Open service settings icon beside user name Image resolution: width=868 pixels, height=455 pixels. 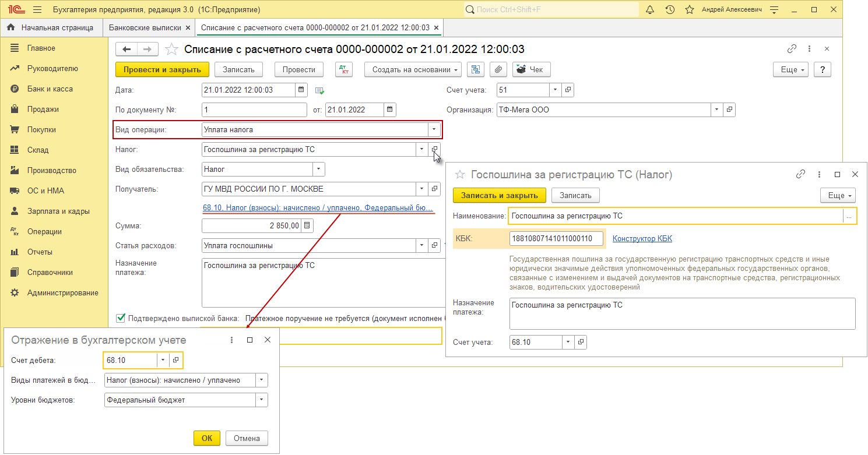(774, 10)
